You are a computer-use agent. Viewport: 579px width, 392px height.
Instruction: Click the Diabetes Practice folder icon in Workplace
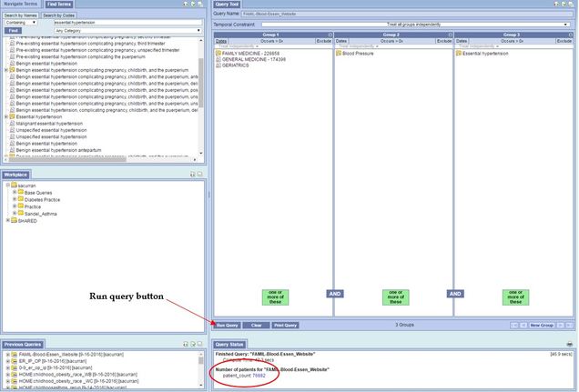coord(20,200)
